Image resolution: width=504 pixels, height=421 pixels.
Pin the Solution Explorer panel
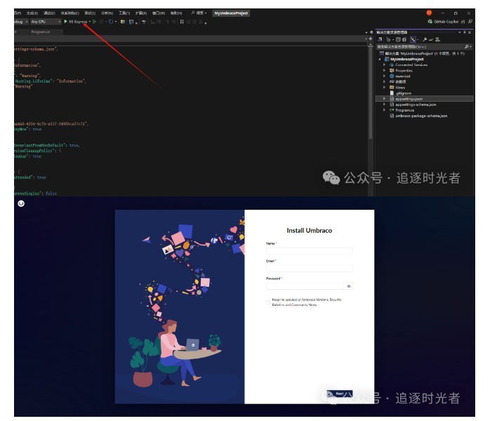click(x=465, y=32)
